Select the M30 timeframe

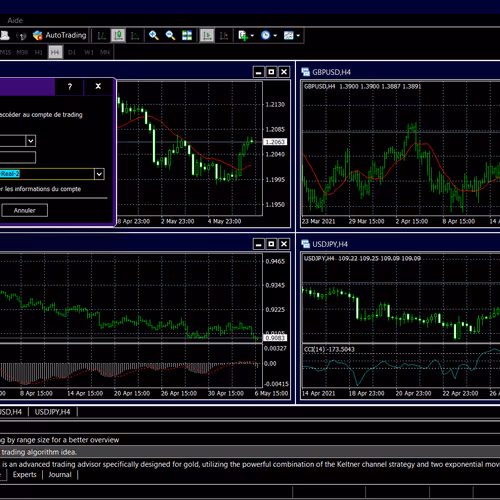(x=22, y=52)
